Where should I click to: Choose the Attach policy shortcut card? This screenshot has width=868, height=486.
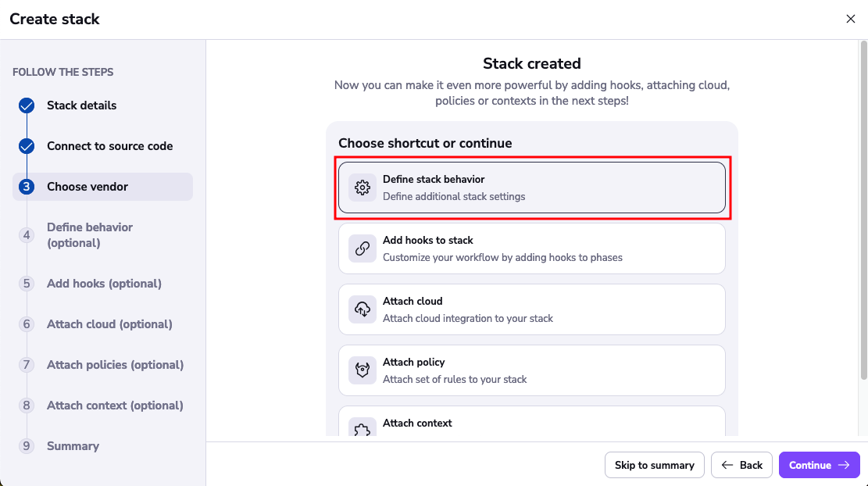[532, 370]
